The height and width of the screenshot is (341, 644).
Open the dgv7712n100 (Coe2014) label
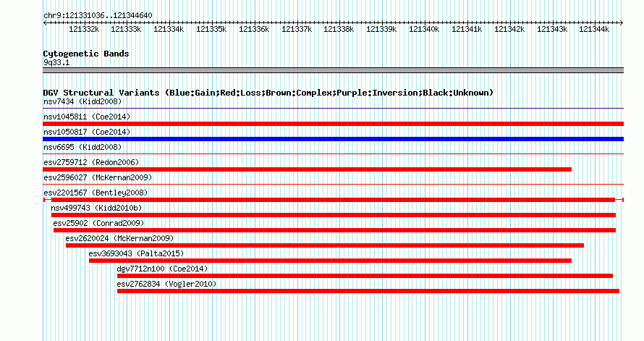coord(162,269)
